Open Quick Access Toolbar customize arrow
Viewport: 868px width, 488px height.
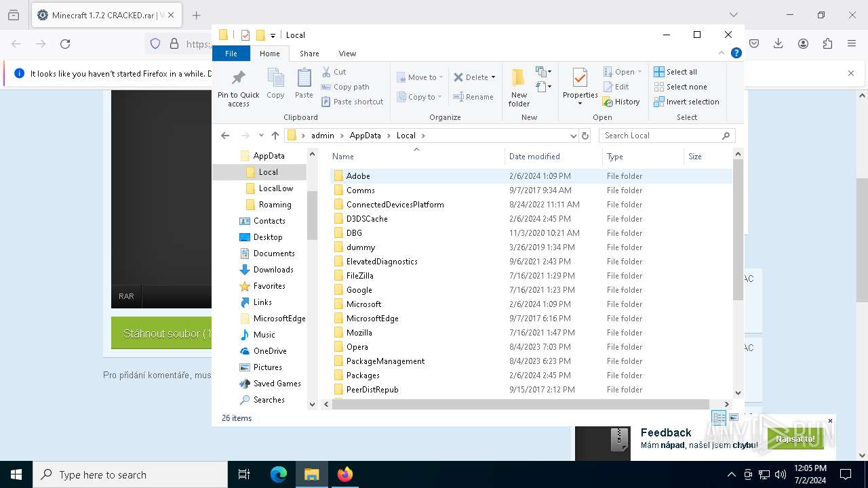(x=273, y=35)
